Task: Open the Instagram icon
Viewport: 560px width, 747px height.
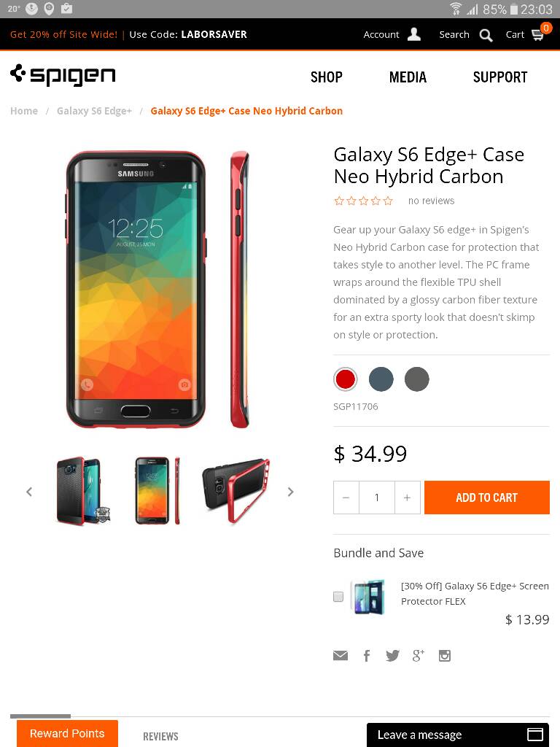Action: pos(444,656)
